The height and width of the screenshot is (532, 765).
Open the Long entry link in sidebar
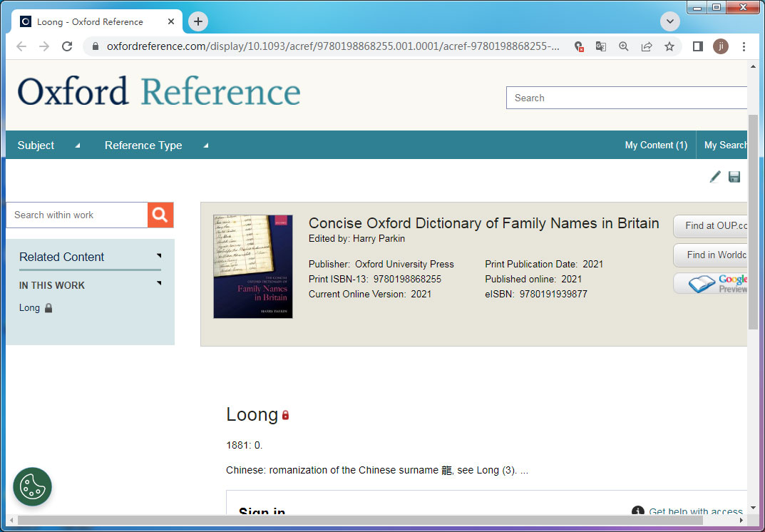29,308
